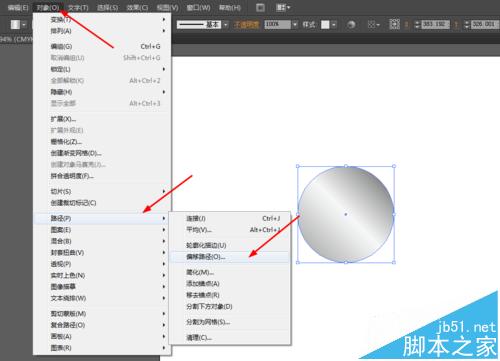Image resolution: width=500 pixels, height=361 pixels.
Task: Choose 移去锚点(R) in path submenu
Action: (x=230, y=295)
